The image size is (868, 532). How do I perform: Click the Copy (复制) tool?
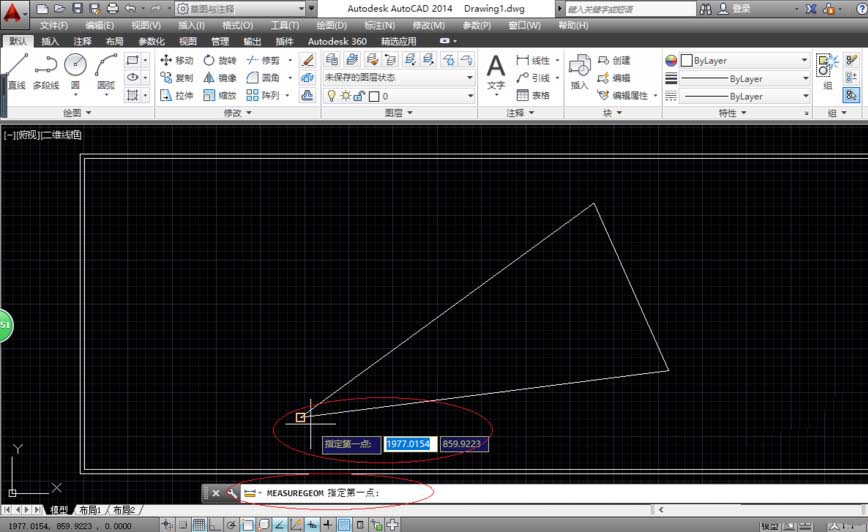pos(177,78)
